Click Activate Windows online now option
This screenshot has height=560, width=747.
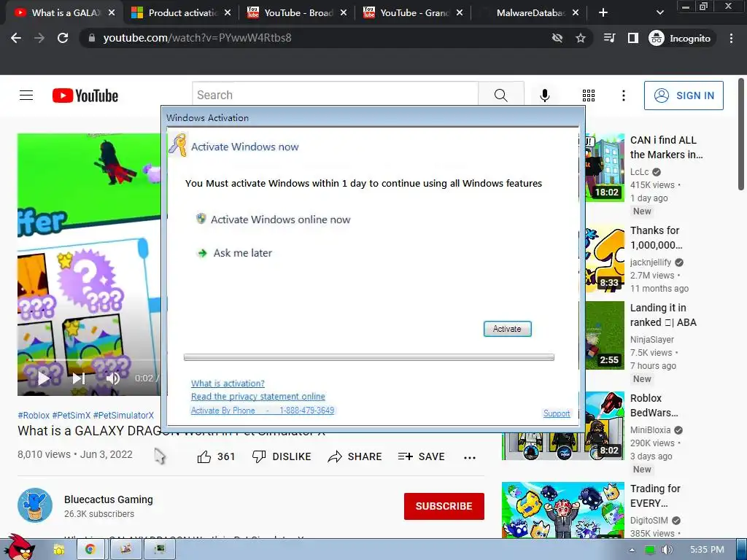tap(274, 219)
